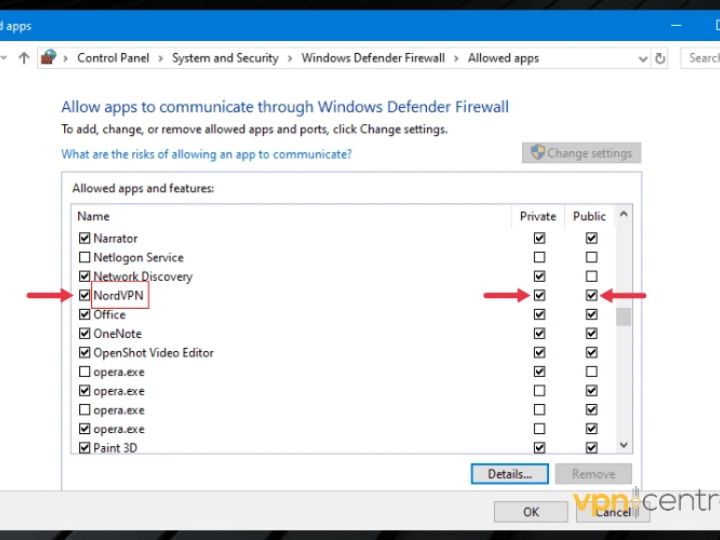Sort by the Name column header

93,216
